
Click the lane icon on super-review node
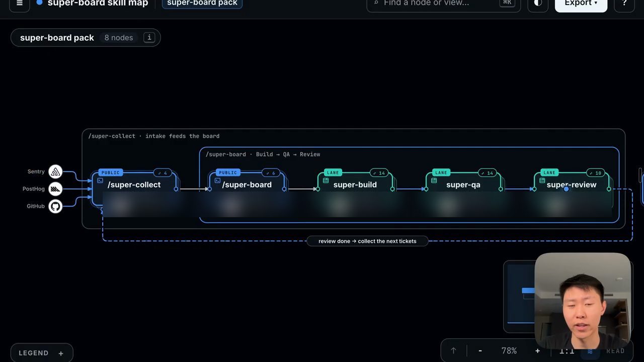tap(542, 180)
